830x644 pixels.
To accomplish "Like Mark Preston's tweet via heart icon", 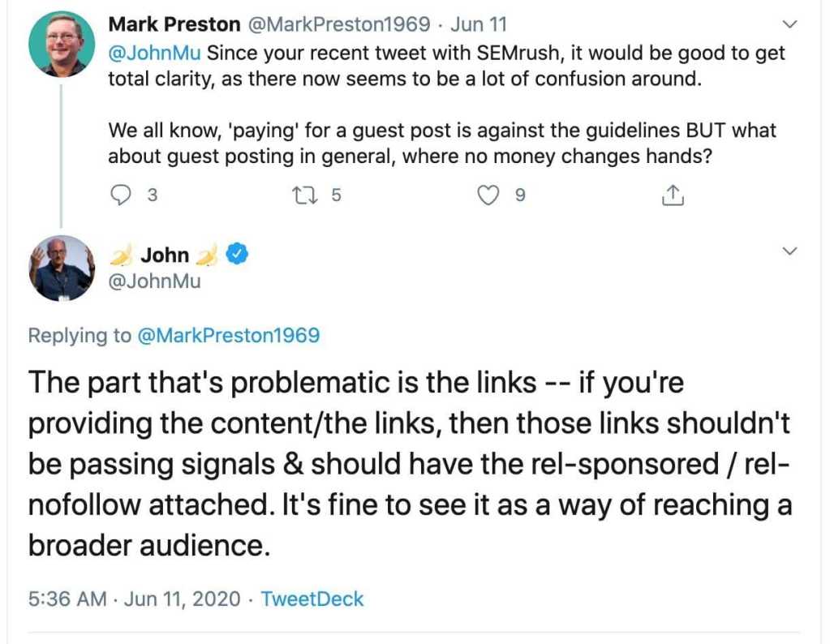I will [x=488, y=194].
